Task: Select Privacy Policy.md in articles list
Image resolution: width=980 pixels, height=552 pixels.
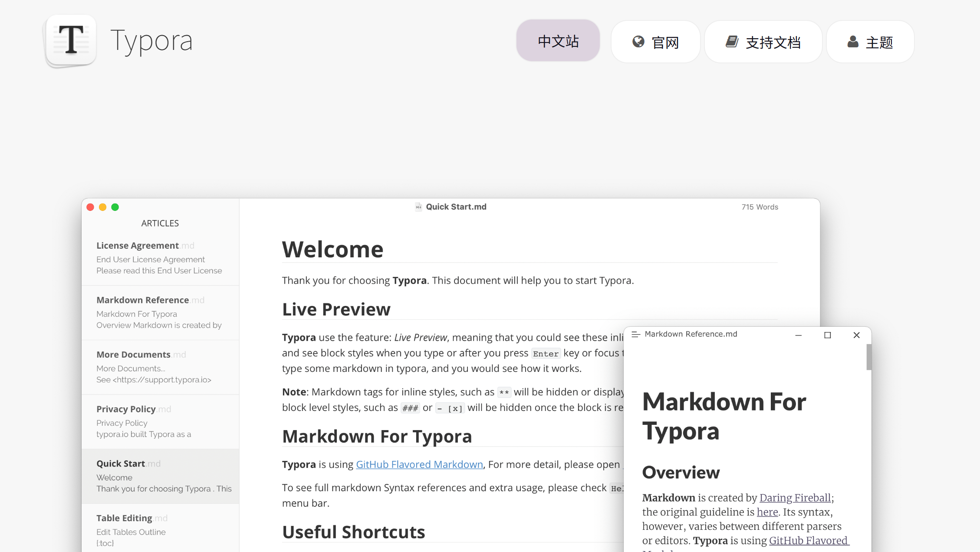Action: [160, 422]
